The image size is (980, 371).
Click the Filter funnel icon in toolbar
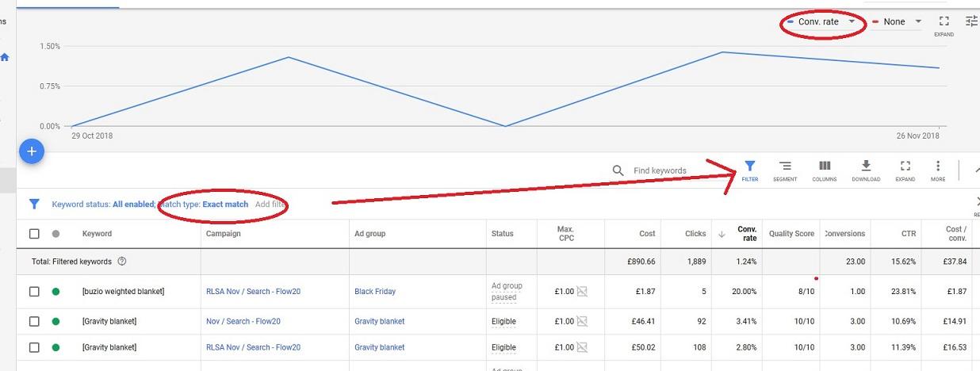(x=749, y=167)
